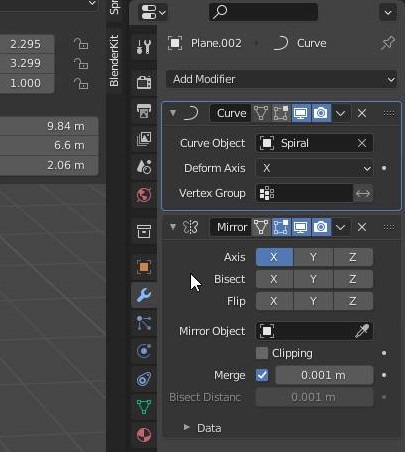This screenshot has width=405, height=452.
Task: Toggle lock for the 2.295 value
Action: [x=81, y=44]
